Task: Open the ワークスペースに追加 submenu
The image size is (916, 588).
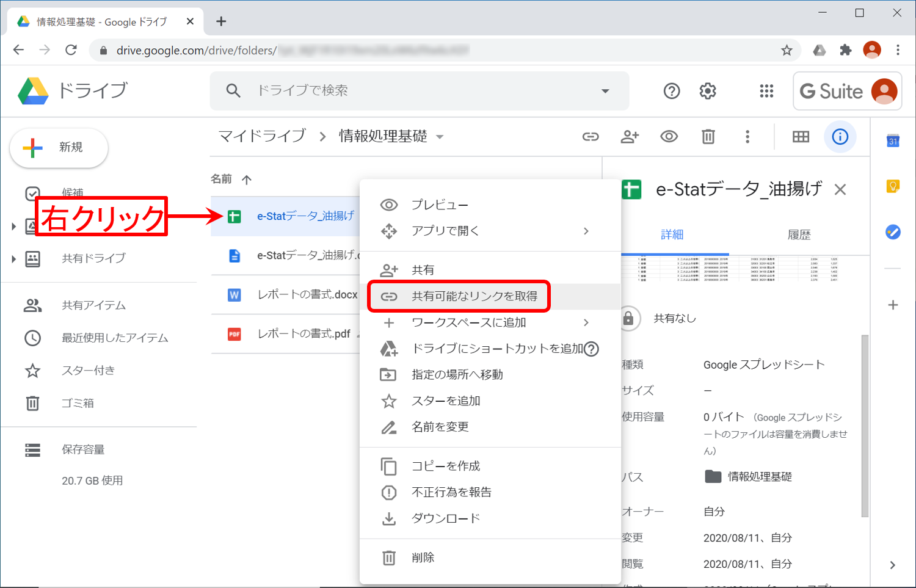Action: click(x=490, y=322)
